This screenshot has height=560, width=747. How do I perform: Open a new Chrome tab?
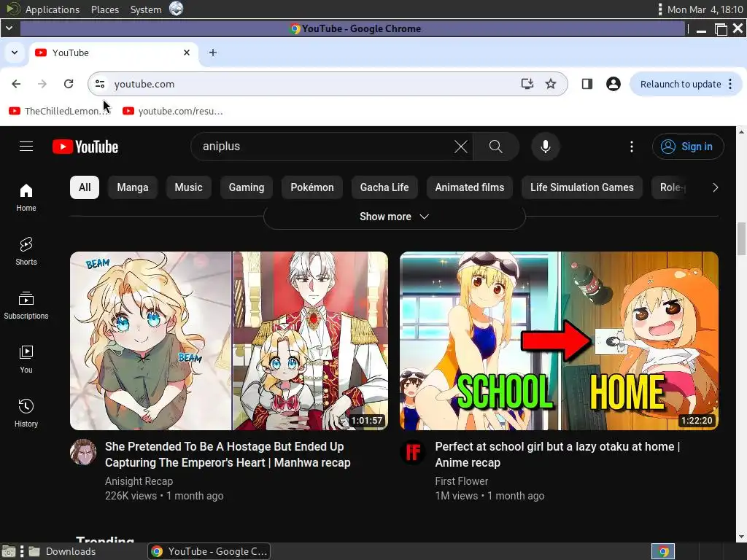pyautogui.click(x=213, y=52)
